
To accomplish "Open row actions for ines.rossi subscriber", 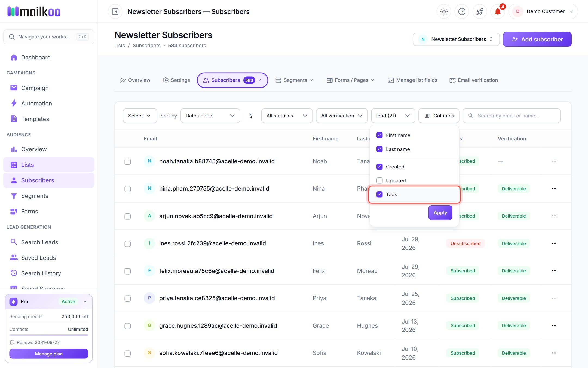I will point(554,243).
